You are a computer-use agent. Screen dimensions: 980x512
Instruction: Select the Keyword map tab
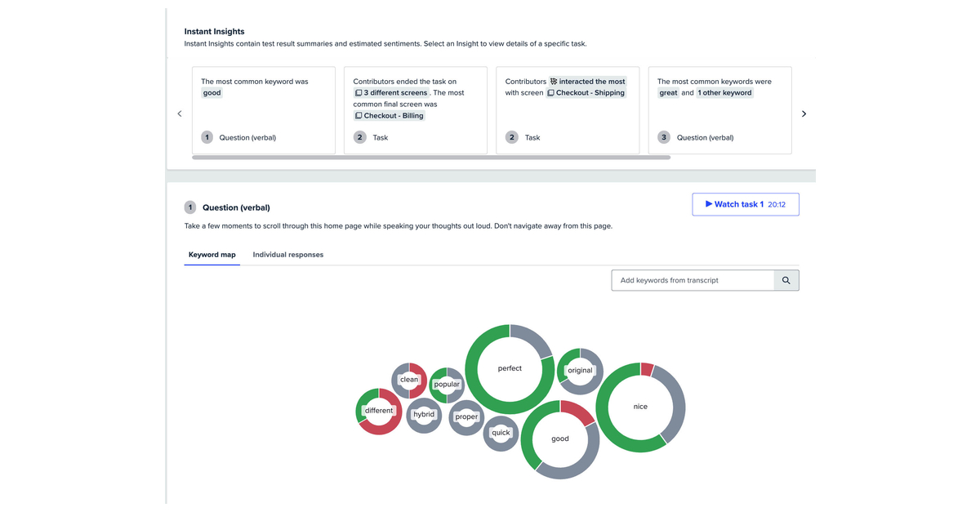pos(212,255)
